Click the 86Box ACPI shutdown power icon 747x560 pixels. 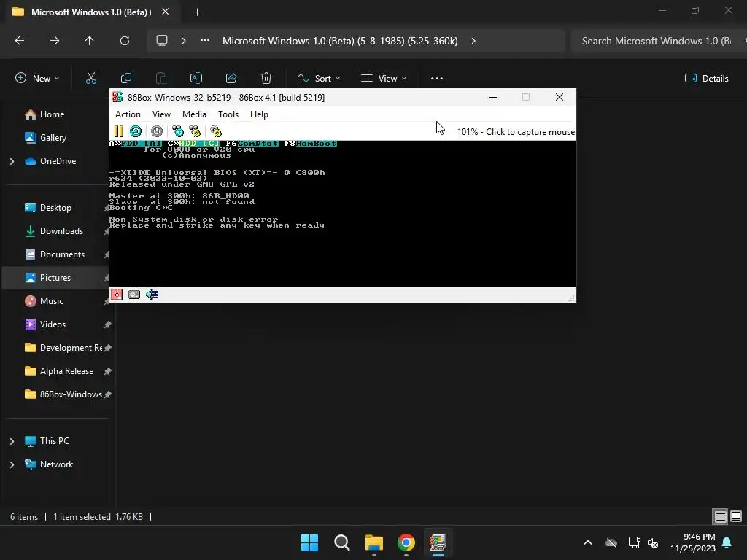click(157, 131)
